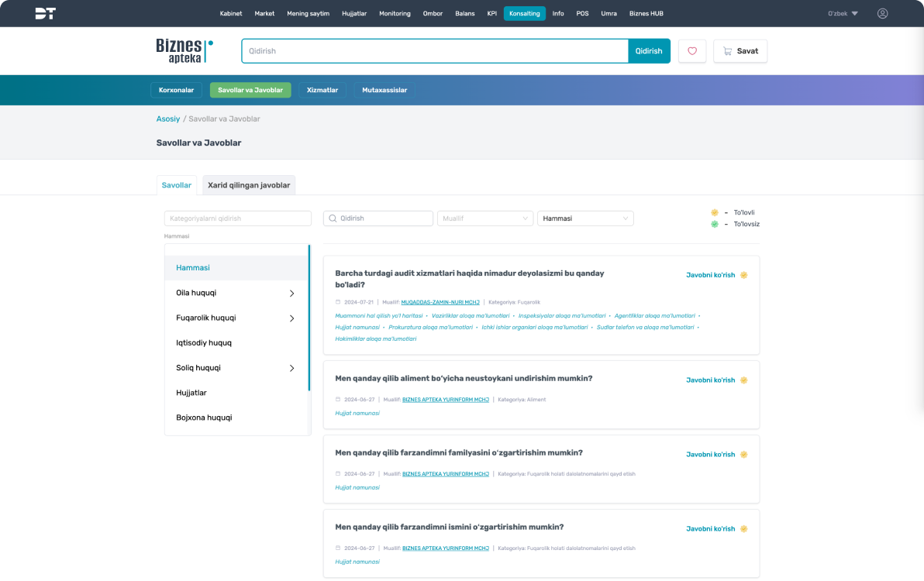Switch to Xarid qilingan javoblar tab
The width and height of the screenshot is (924, 581).
pos(249,185)
